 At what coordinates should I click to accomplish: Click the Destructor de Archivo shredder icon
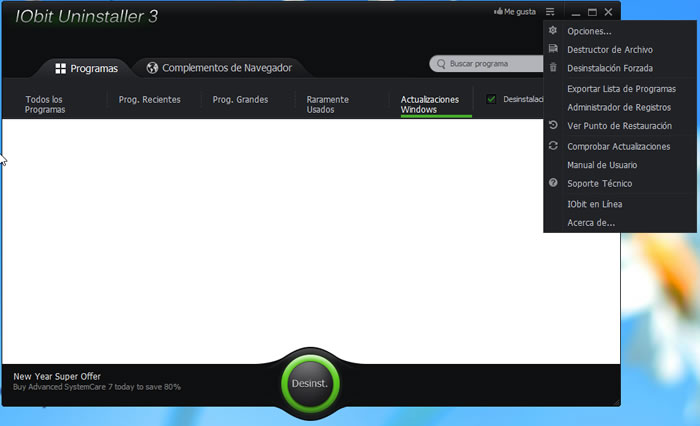click(x=553, y=49)
